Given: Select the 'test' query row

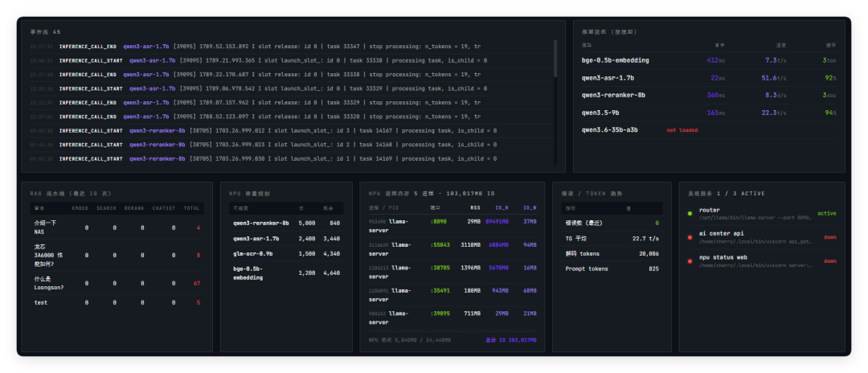Looking at the screenshot, I should pyautogui.click(x=117, y=303).
